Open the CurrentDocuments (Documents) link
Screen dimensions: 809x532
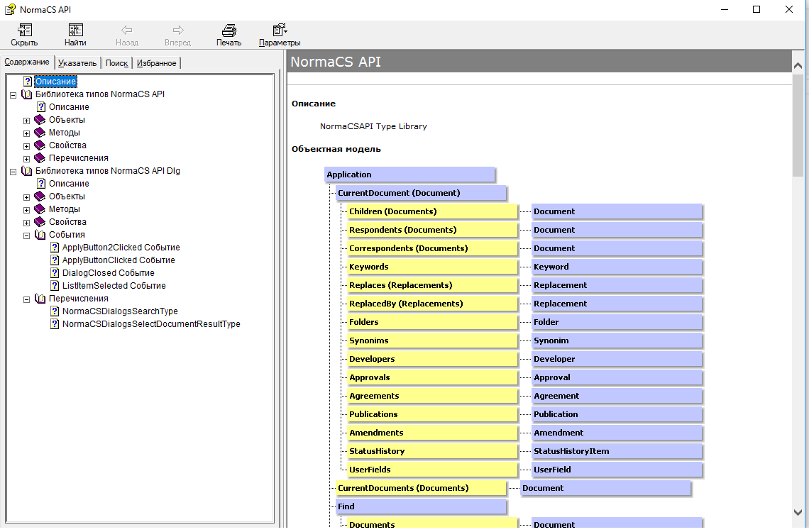coord(421,488)
